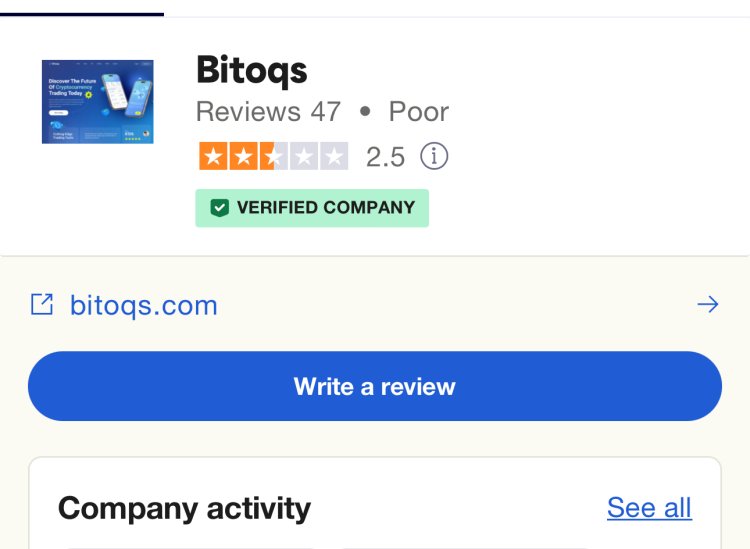The width and height of the screenshot is (750, 549).
Task: Click the fifth grey star
Action: click(334, 156)
